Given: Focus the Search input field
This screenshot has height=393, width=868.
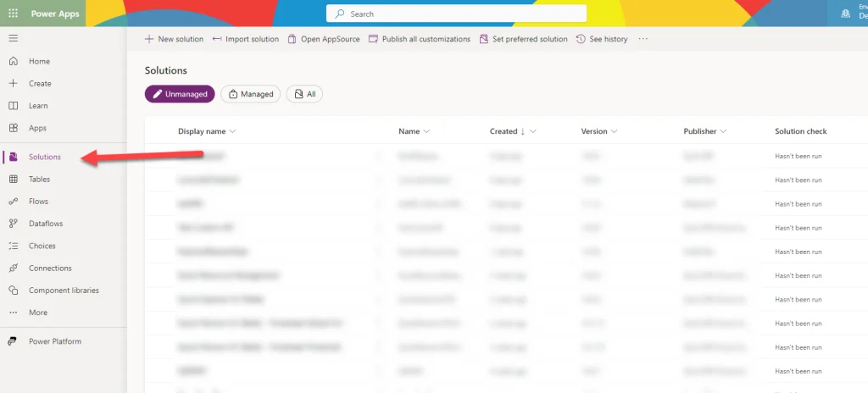Looking at the screenshot, I should coord(456,14).
